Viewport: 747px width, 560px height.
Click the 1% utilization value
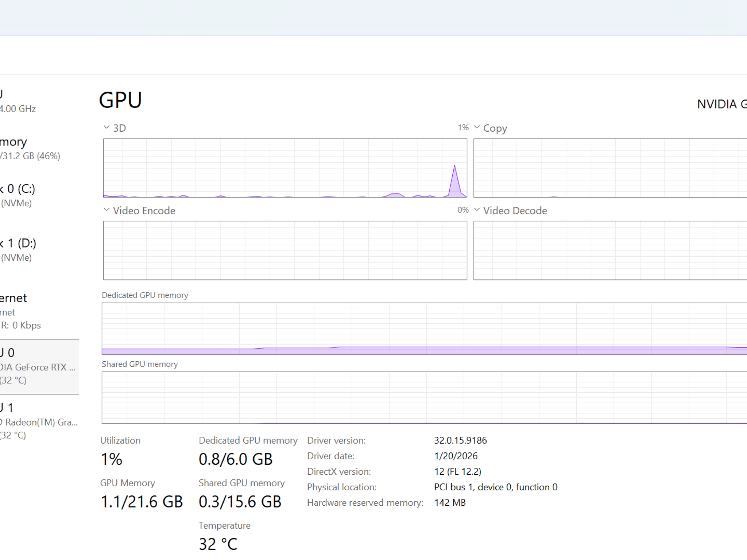pos(111,459)
